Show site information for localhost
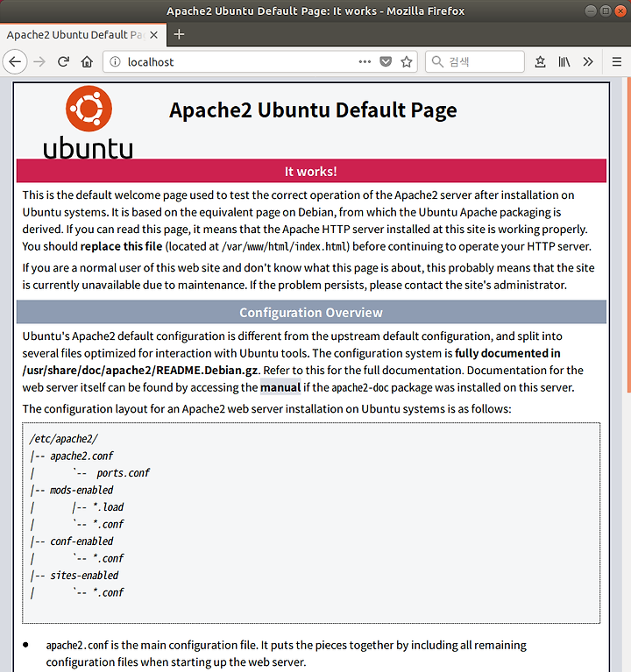Viewport: 631px width, 672px height. click(x=115, y=61)
